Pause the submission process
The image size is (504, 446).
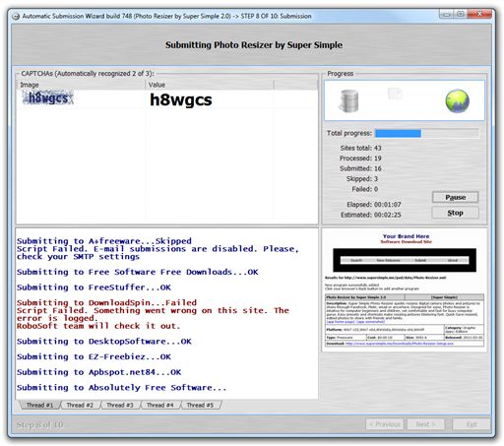coord(455,197)
